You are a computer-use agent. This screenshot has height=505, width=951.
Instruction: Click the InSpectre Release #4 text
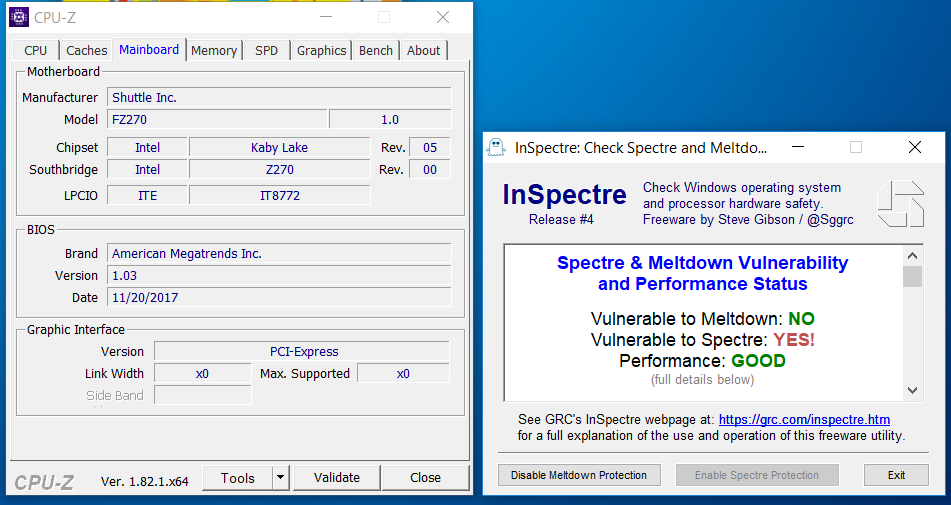(x=561, y=219)
